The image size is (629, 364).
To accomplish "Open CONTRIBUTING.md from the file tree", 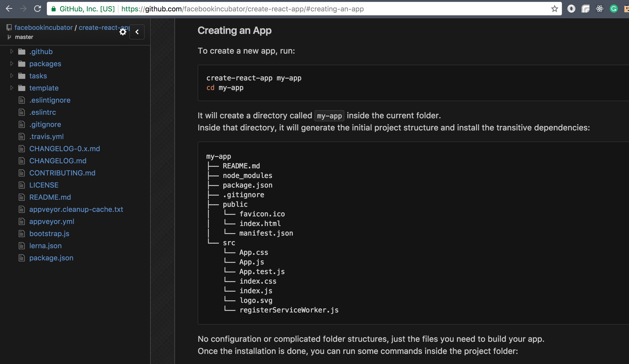I will tap(62, 173).
